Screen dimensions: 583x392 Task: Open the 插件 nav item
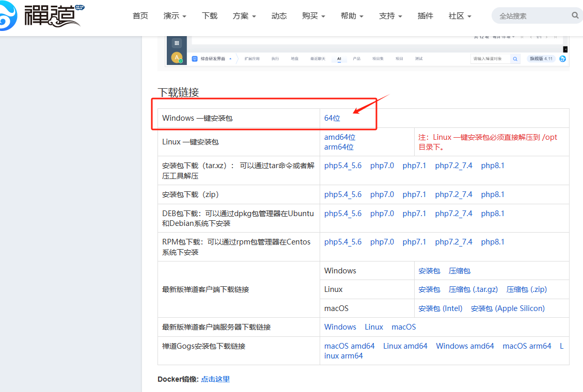[426, 15]
